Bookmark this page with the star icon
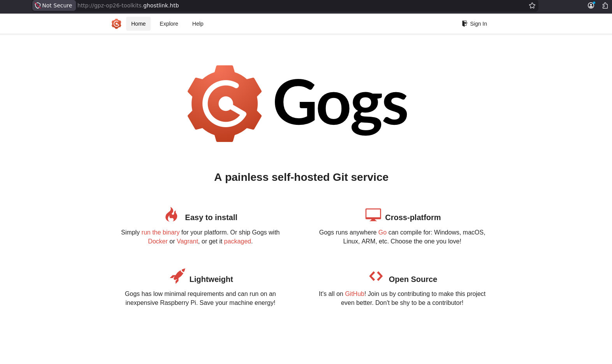The width and height of the screenshot is (612, 364). point(532,5)
